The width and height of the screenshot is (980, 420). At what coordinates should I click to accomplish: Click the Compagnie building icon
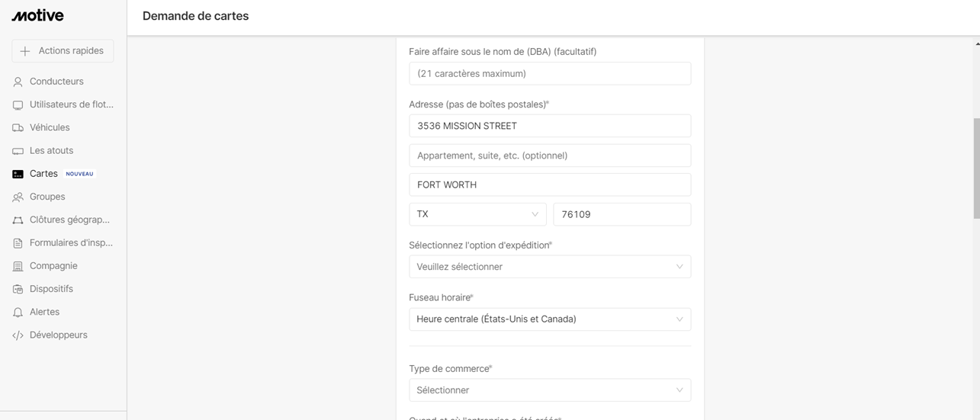tap(18, 266)
